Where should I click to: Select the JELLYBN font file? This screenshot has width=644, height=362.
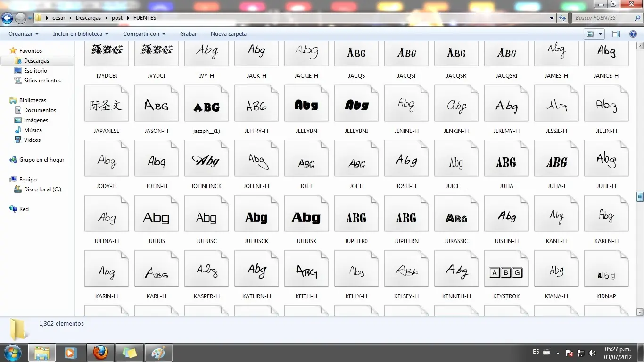click(306, 109)
